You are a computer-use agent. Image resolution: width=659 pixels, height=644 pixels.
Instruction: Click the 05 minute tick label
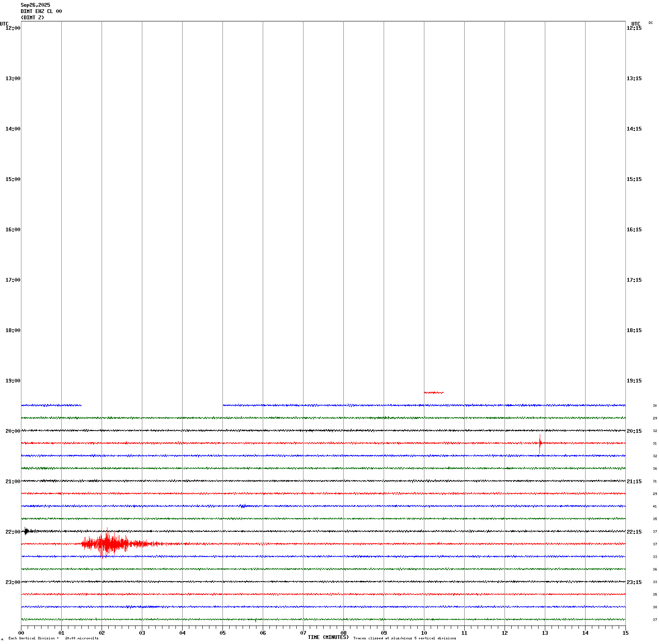[x=222, y=633]
